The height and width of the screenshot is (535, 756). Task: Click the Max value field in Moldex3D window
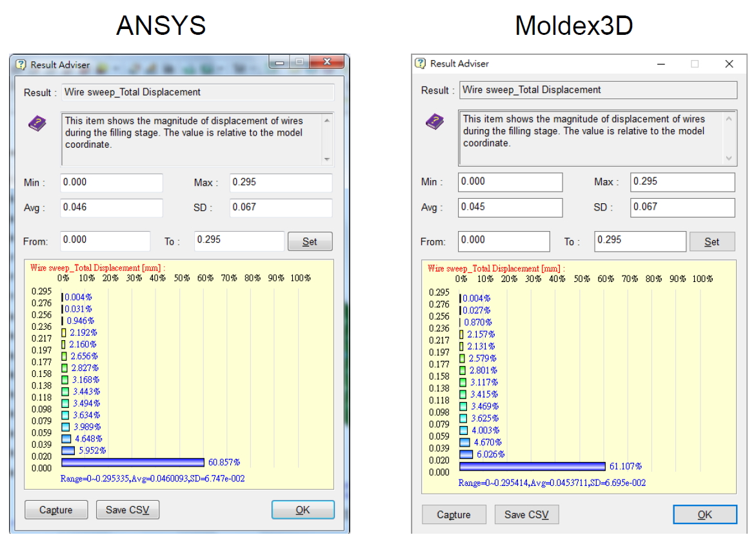click(682, 183)
